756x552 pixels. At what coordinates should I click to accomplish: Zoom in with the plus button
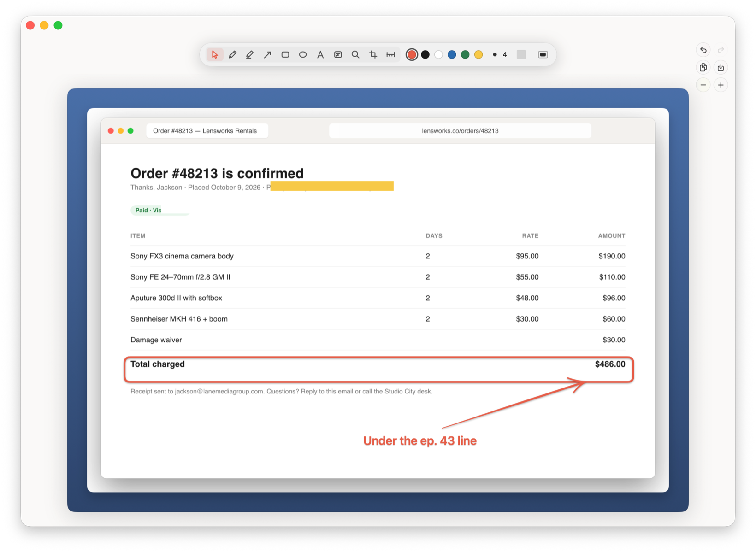[x=721, y=85]
